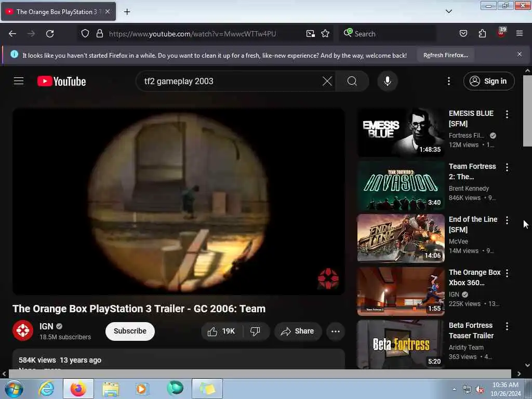
Task: Click the vertical page scrollbar thumb
Action: click(527, 111)
